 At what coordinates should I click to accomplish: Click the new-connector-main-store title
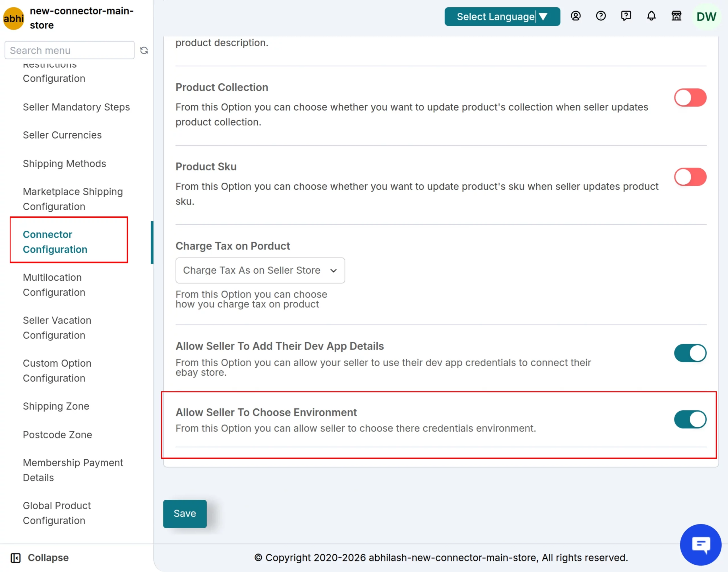point(82,18)
